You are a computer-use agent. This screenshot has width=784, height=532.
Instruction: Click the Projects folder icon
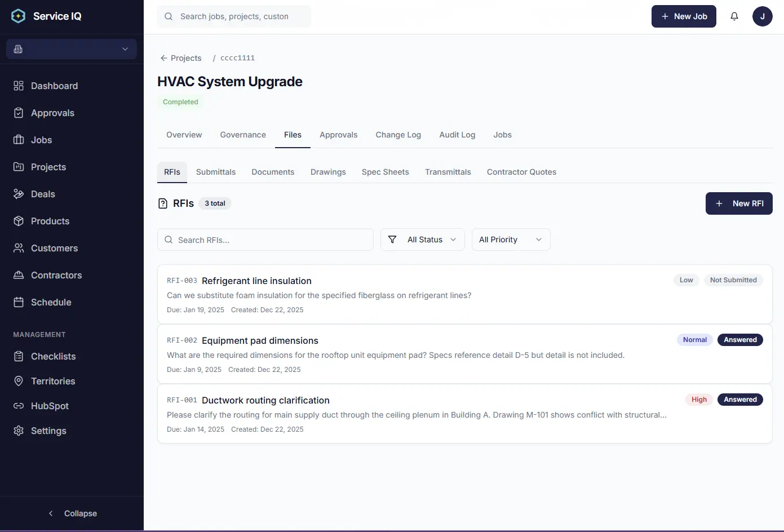19,167
